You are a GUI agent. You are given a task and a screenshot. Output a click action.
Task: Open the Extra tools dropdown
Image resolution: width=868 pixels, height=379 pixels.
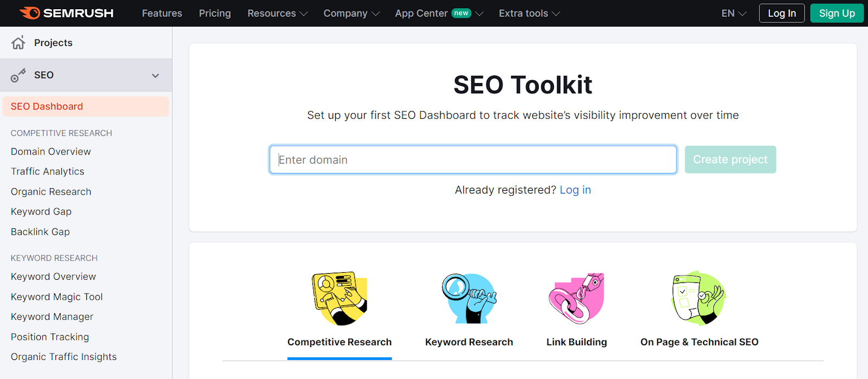(529, 13)
